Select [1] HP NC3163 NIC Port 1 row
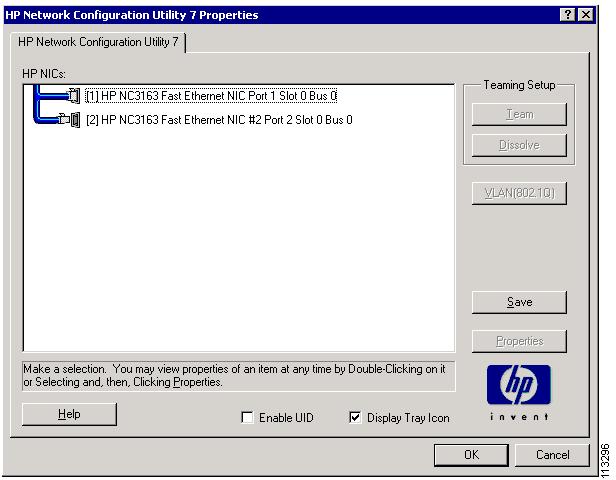 point(211,96)
